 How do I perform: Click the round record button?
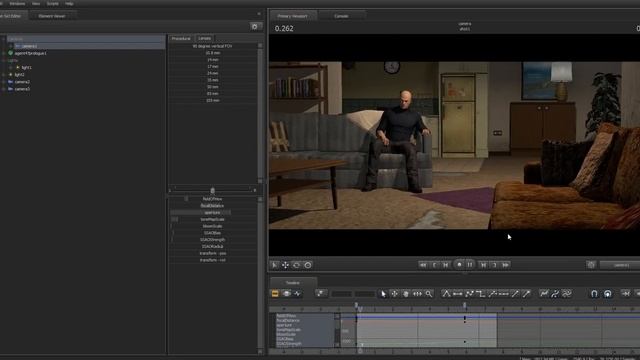459,265
